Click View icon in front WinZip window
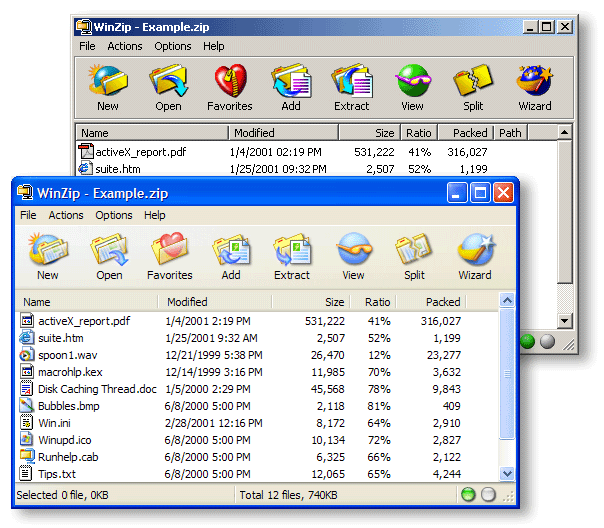Image resolution: width=604 pixels, height=528 pixels. coord(354,248)
